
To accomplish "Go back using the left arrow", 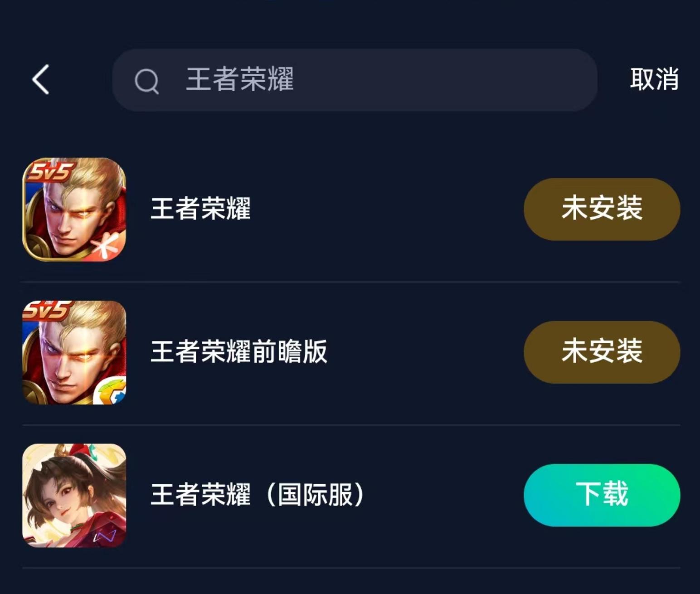I will [40, 79].
